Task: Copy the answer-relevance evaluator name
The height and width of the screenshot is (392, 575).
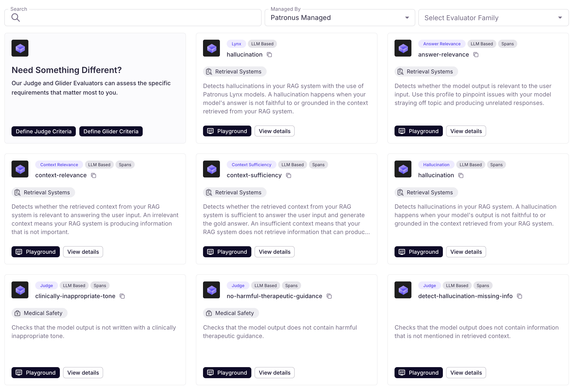Action: point(476,55)
